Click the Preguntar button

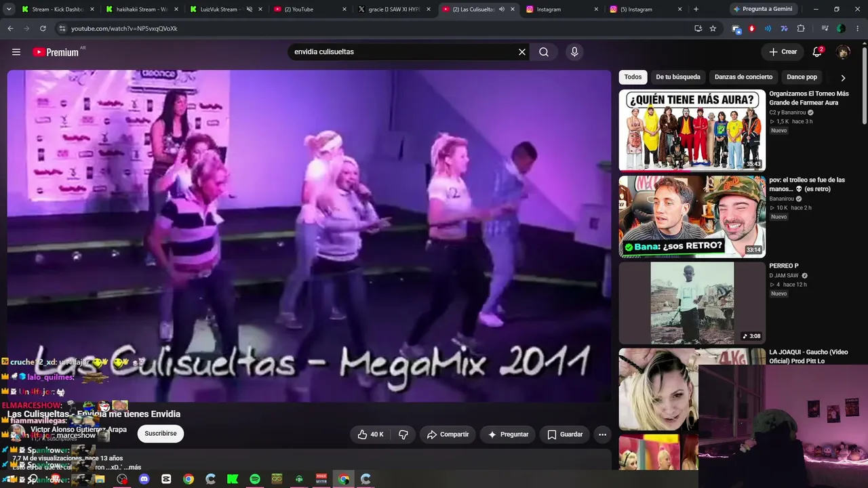(508, 434)
